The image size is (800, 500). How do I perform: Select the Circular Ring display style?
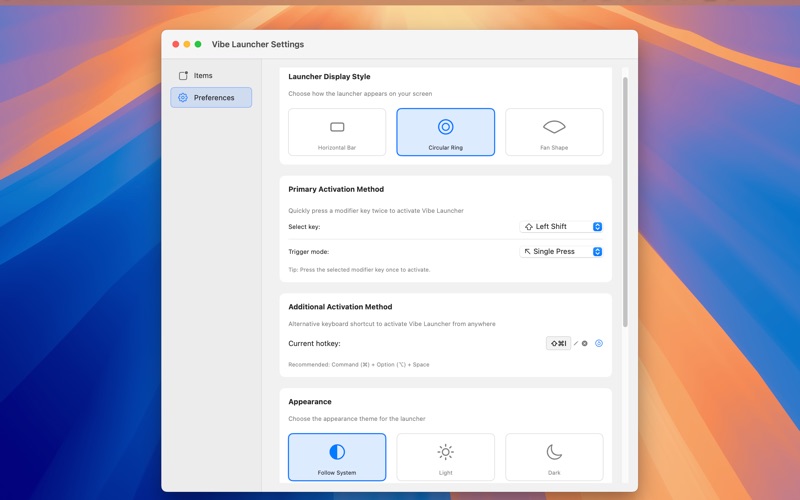(445, 132)
